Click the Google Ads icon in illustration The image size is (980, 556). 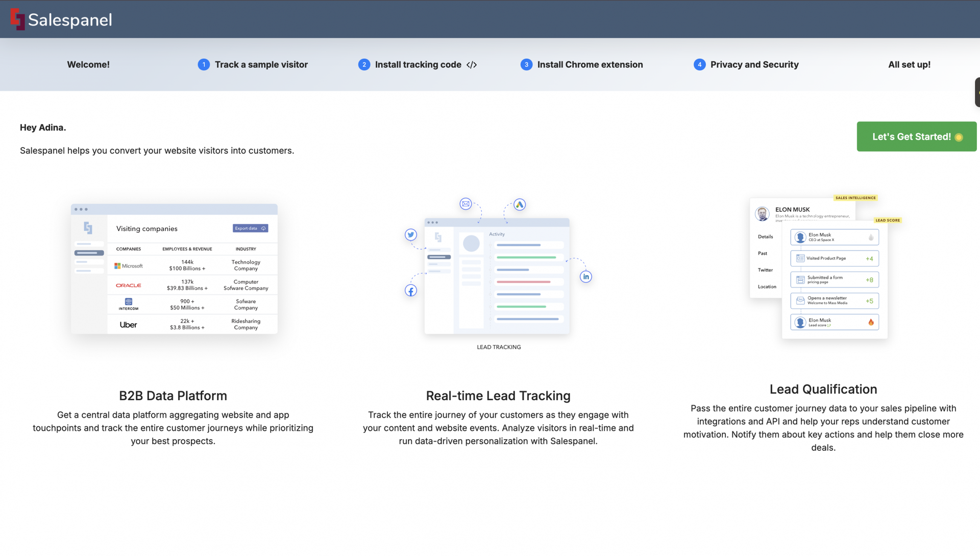click(520, 205)
